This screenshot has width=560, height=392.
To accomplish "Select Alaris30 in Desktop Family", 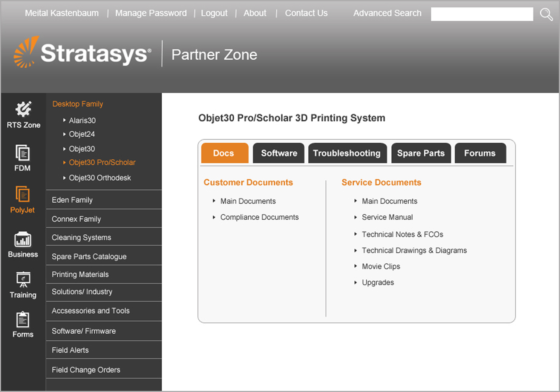I will click(82, 121).
